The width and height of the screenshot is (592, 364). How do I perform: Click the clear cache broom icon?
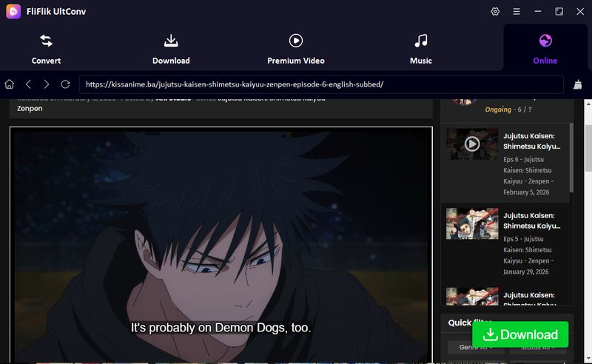[x=577, y=84]
